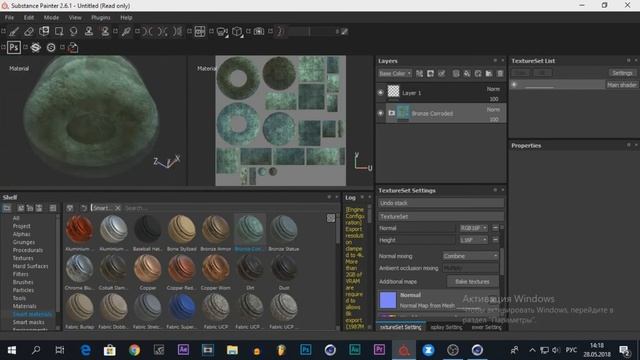Viewport: 640px width, 360px height.
Task: Open Layer 1 blend mode Norm dropdown
Action: tap(493, 89)
